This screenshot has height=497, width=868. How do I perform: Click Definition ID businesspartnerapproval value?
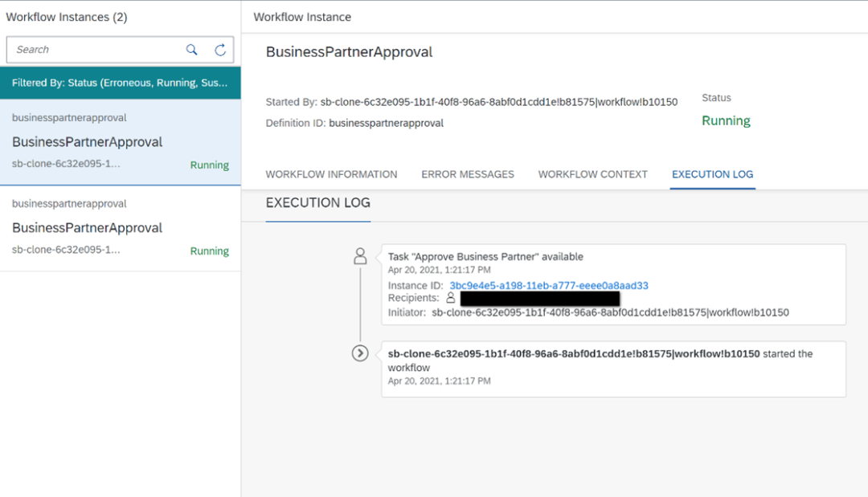pos(386,123)
